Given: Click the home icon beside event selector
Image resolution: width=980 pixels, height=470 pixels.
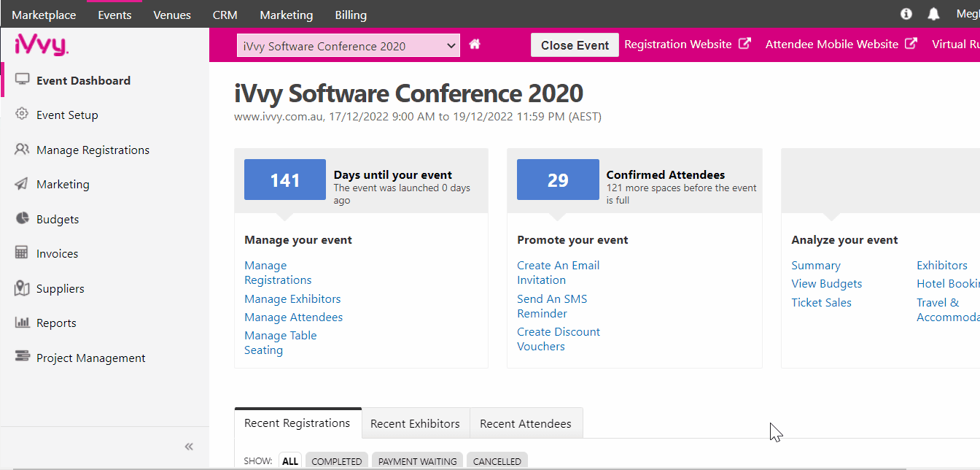Looking at the screenshot, I should coord(475,45).
